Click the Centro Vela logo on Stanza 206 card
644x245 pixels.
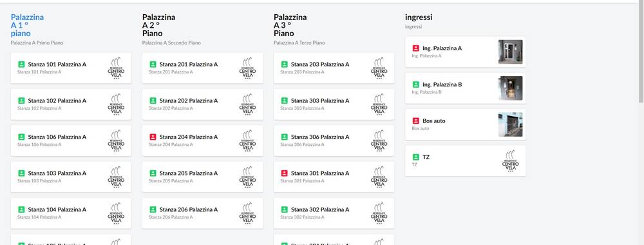pyautogui.click(x=248, y=213)
